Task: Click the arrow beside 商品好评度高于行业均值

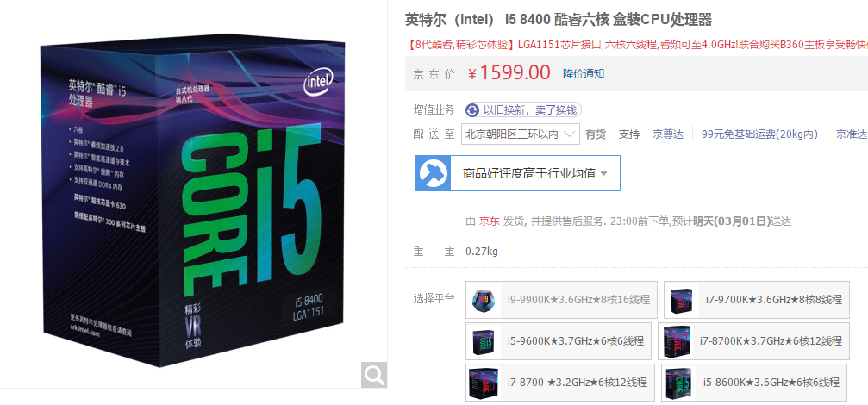Action: coord(604,174)
